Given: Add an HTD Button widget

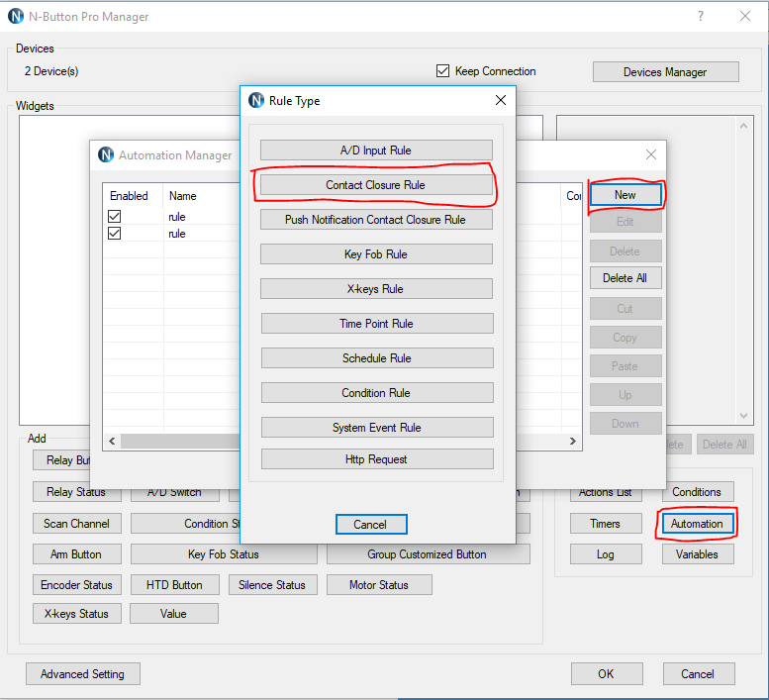Looking at the screenshot, I should click(174, 585).
